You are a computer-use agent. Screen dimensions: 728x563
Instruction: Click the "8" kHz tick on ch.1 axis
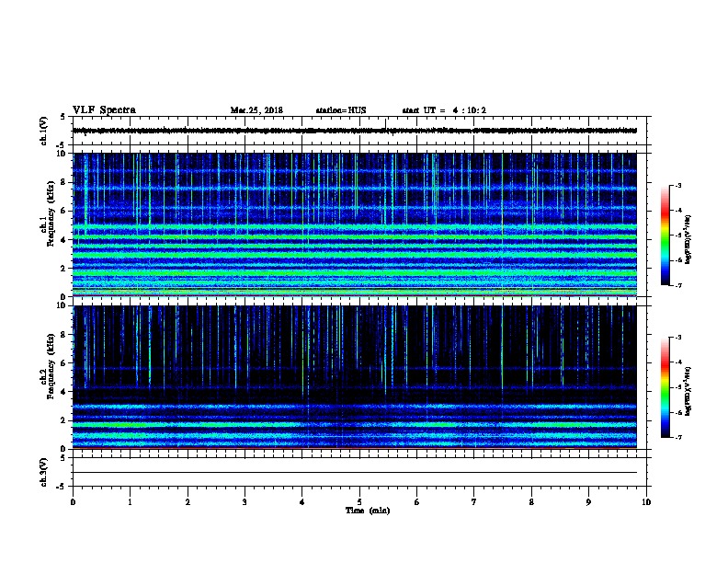click(x=64, y=182)
